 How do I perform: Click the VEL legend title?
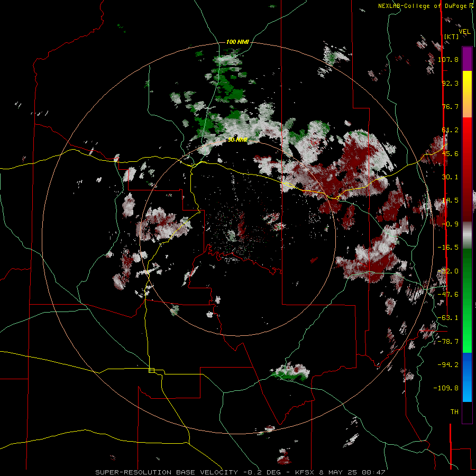(x=464, y=32)
